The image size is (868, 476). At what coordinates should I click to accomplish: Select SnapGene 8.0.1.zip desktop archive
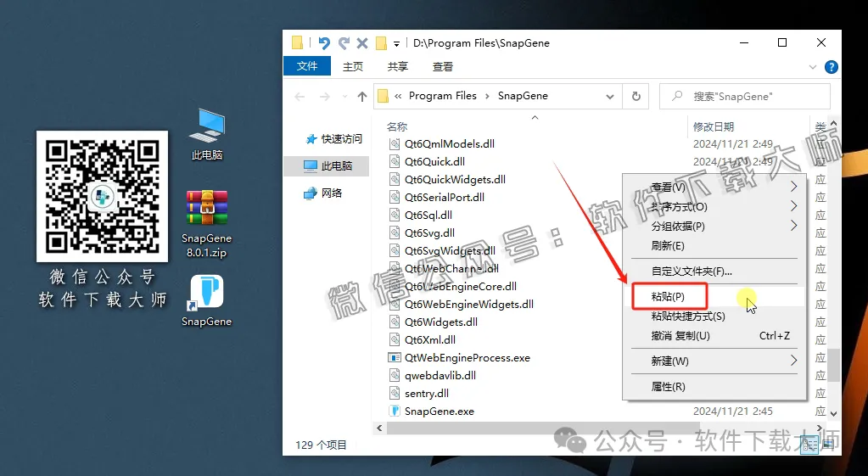tap(206, 224)
